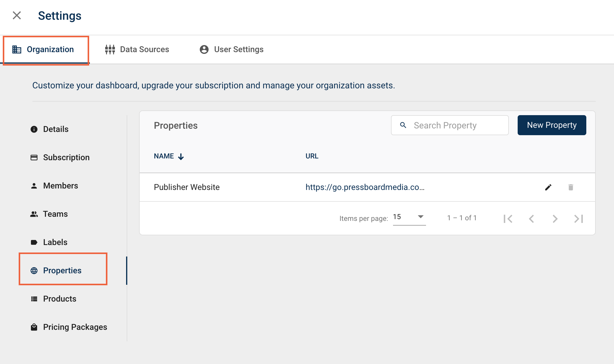Sort by the URL column header

tap(312, 156)
